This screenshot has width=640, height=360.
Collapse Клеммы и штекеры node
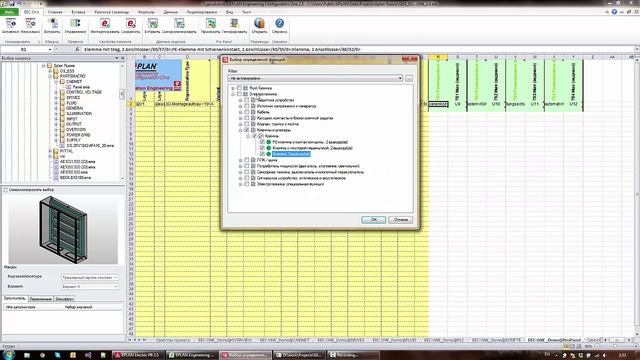240,130
